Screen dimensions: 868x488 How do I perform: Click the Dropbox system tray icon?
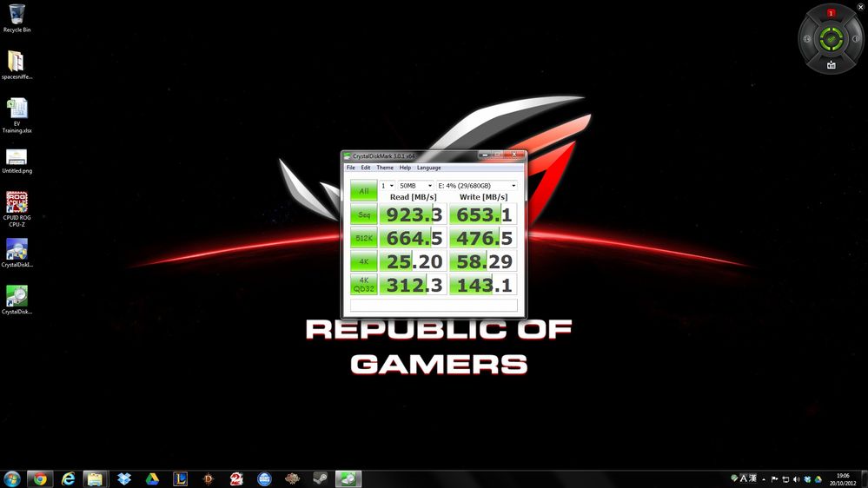(807, 479)
